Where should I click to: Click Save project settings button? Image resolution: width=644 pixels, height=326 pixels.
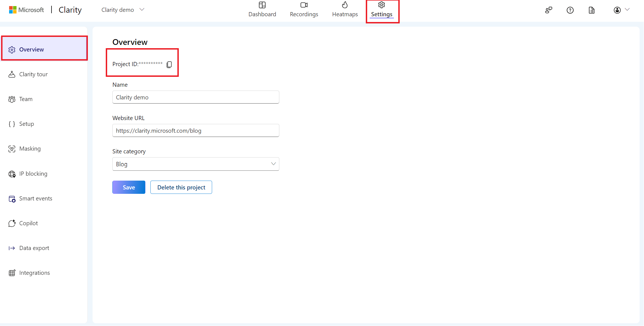128,187
